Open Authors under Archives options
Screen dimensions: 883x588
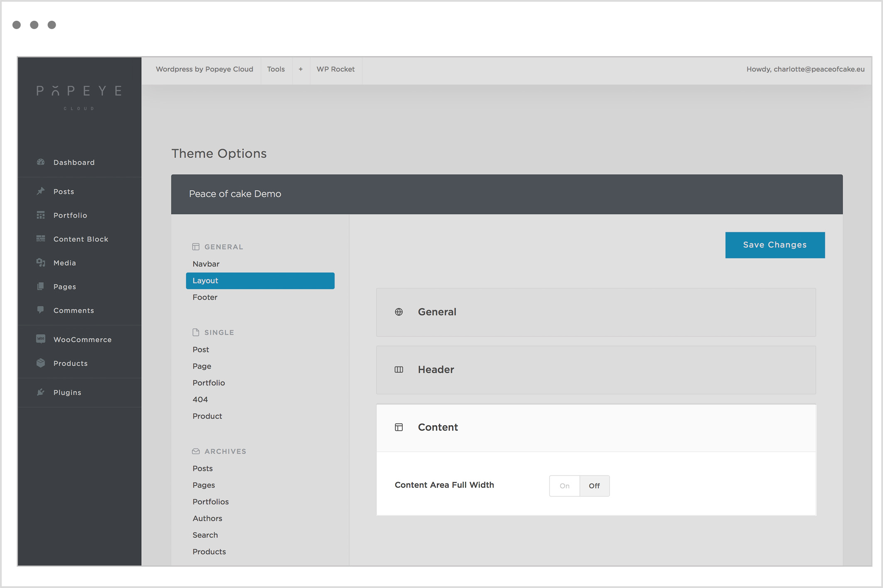(x=207, y=518)
